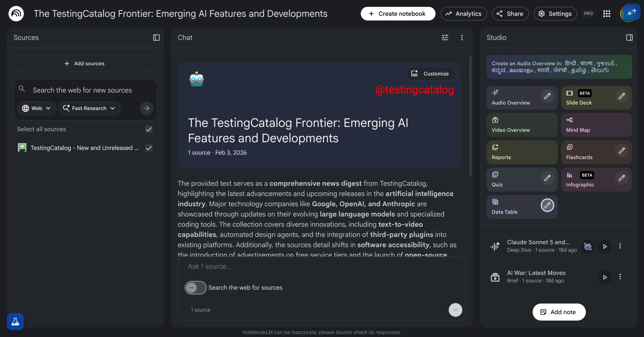This screenshot has width=644, height=337.
Task: Uncheck the TestingCatalog source checkbox
Action: click(149, 148)
